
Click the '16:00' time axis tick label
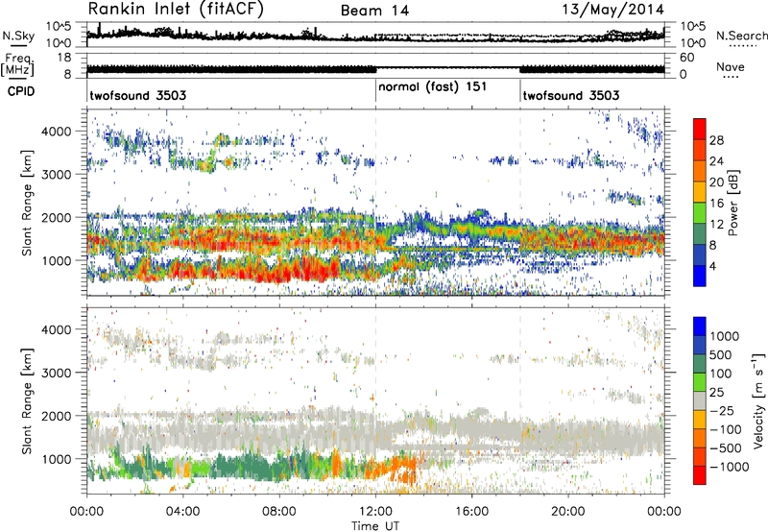471,512
